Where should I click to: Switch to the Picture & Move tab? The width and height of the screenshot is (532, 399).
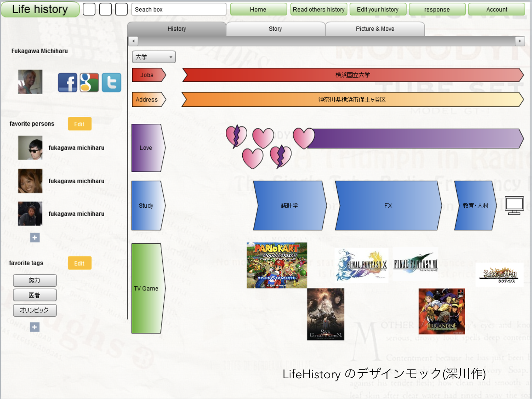[375, 29]
